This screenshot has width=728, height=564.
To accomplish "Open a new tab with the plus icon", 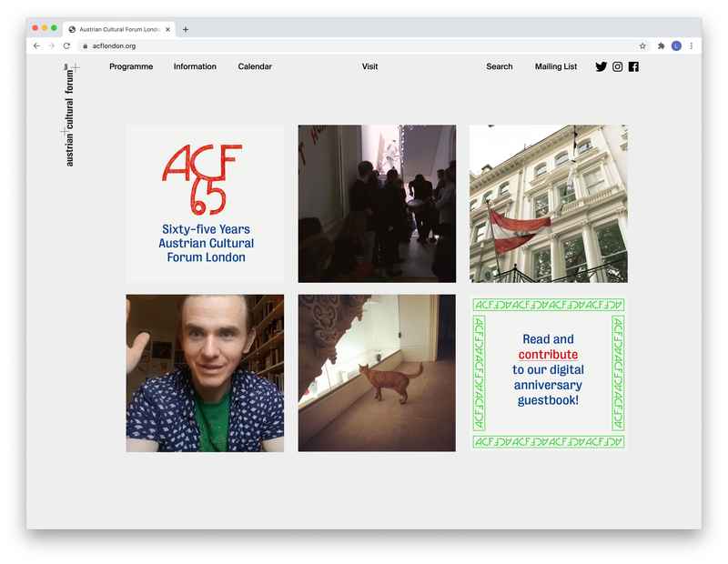I will pos(186,29).
